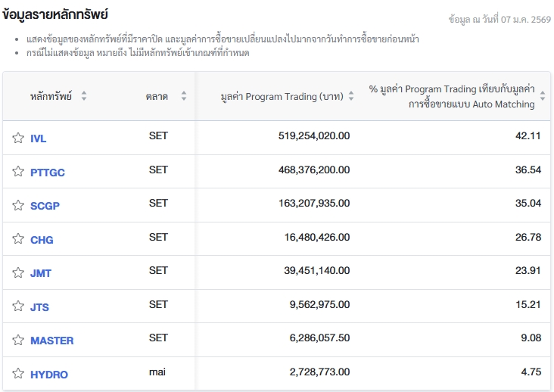Open the CHG symbol link
The width and height of the screenshot is (554, 392).
[x=42, y=240]
